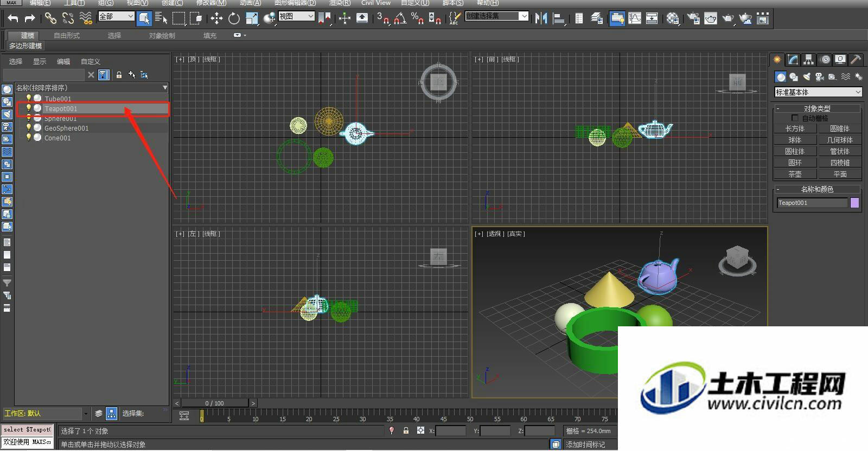868x451 pixels.
Task: Open the 视图 reference coordinate system dropdown
Action: click(296, 16)
